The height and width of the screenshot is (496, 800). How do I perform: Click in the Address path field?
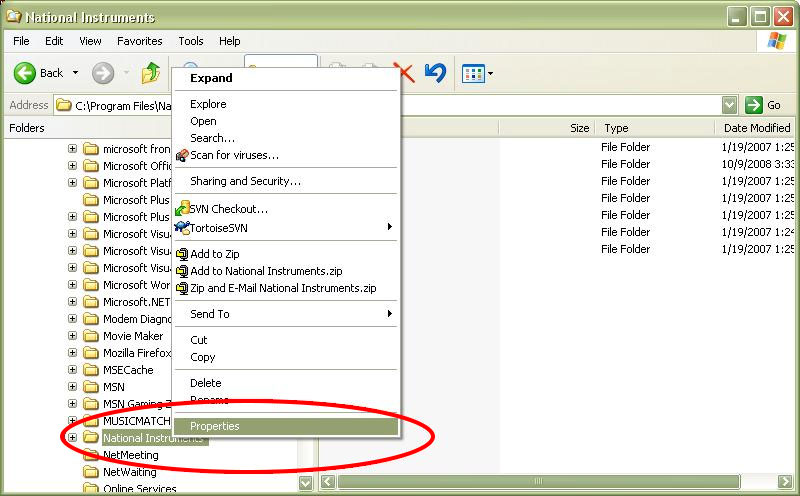388,105
